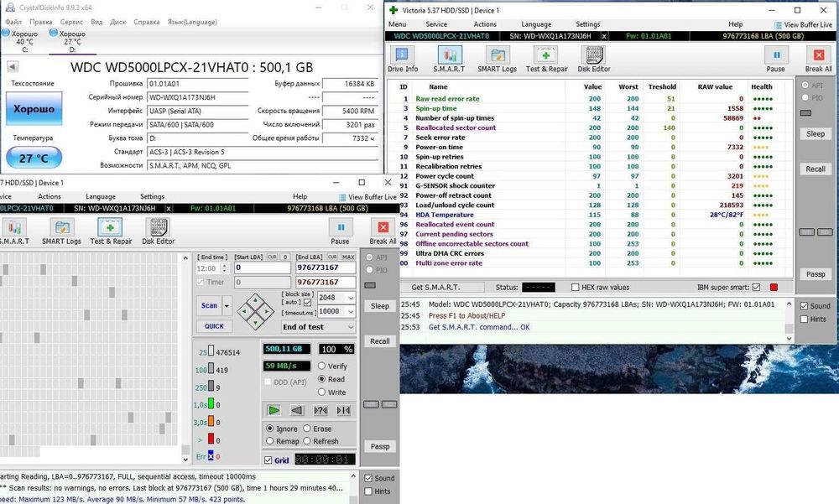Click the x beside serial number in SMART-table window
Screen dimensions: 839x504
coord(604,36)
